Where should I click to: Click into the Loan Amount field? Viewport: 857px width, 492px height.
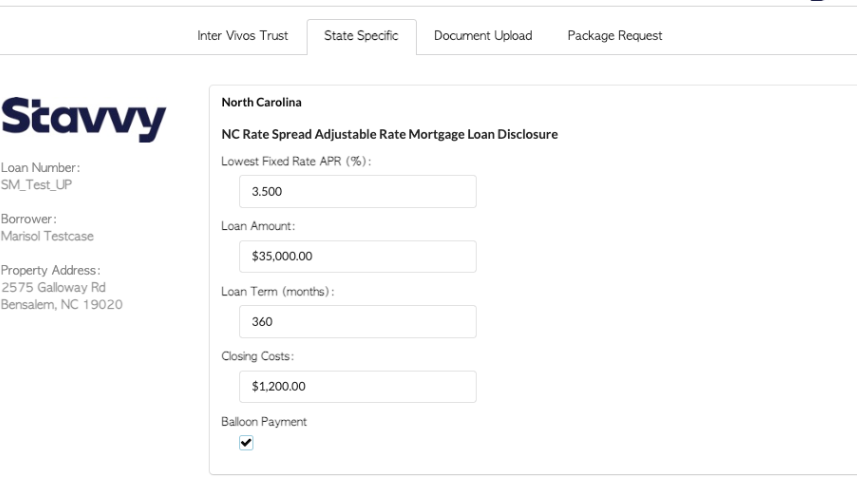point(357,256)
